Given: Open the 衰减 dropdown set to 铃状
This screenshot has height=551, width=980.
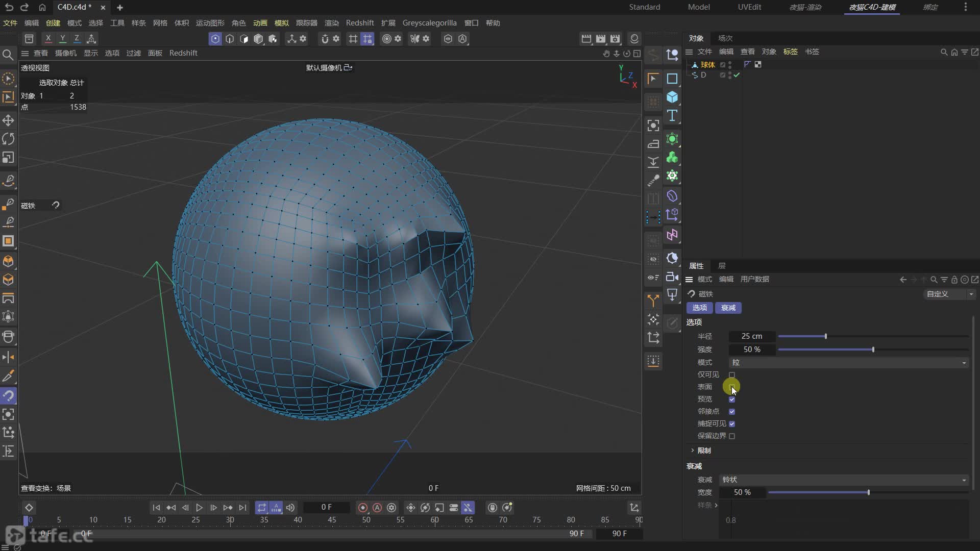Looking at the screenshot, I should tap(844, 480).
